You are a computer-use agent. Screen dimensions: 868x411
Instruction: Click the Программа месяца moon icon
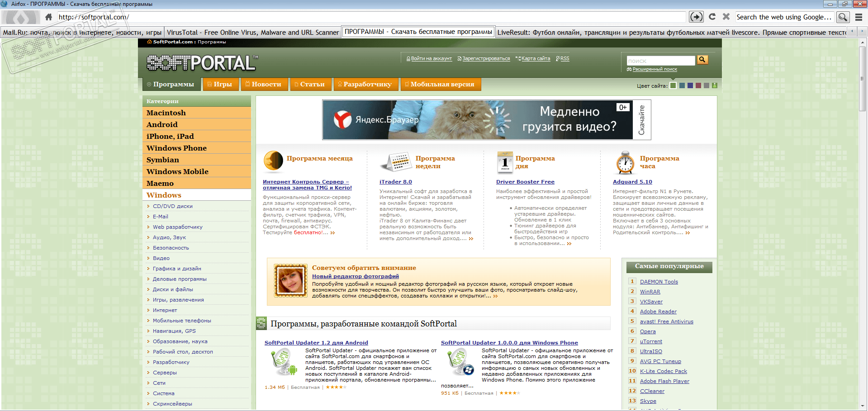click(273, 162)
